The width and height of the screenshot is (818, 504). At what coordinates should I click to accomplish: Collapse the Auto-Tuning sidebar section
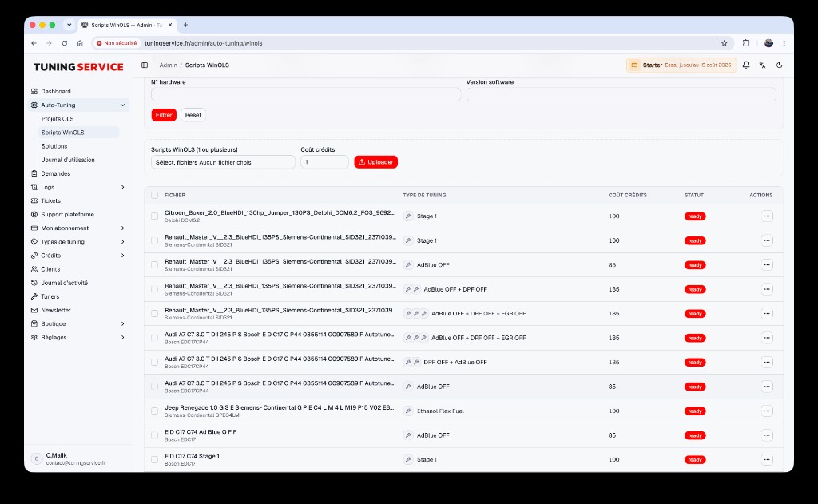coord(122,105)
